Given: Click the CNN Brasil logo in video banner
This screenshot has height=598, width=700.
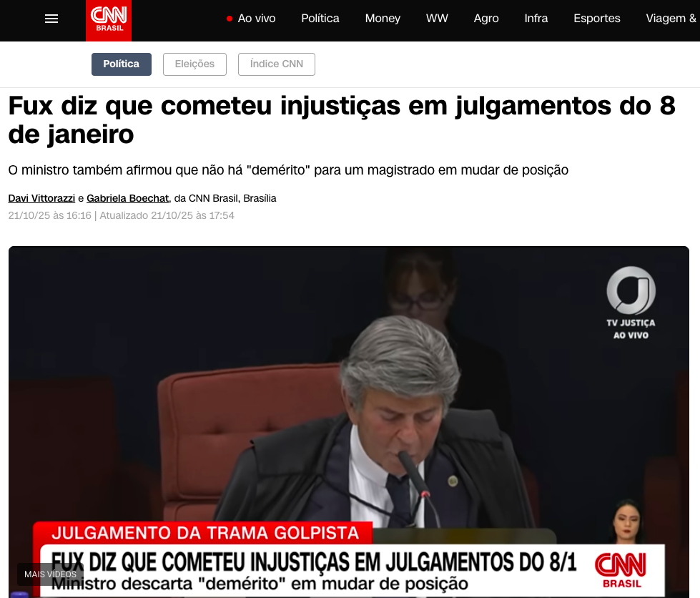Looking at the screenshot, I should click(x=621, y=570).
